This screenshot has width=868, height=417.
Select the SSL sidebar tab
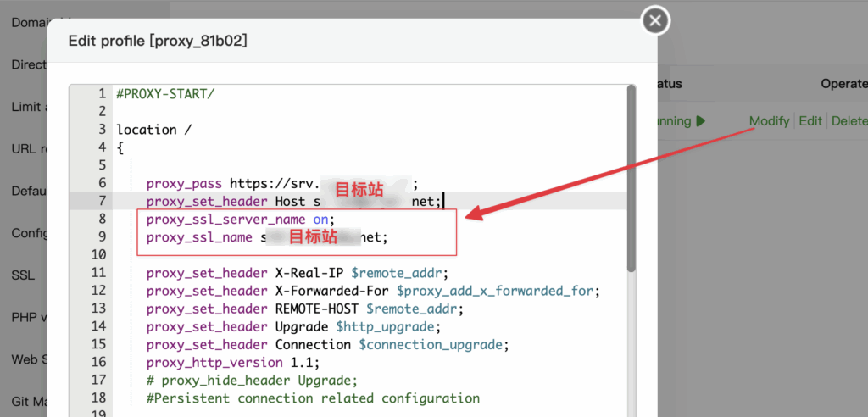[x=23, y=275]
